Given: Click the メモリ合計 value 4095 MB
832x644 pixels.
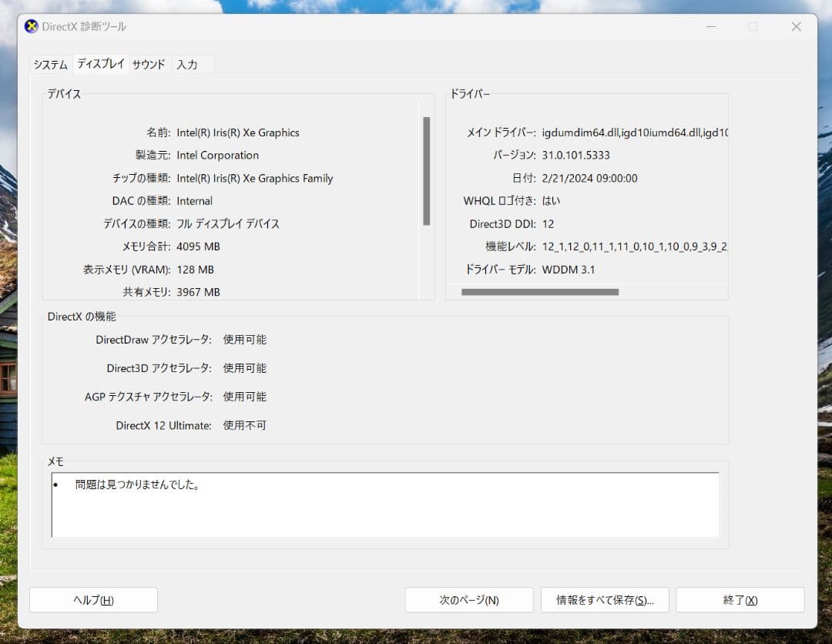Looking at the screenshot, I should [x=198, y=247].
